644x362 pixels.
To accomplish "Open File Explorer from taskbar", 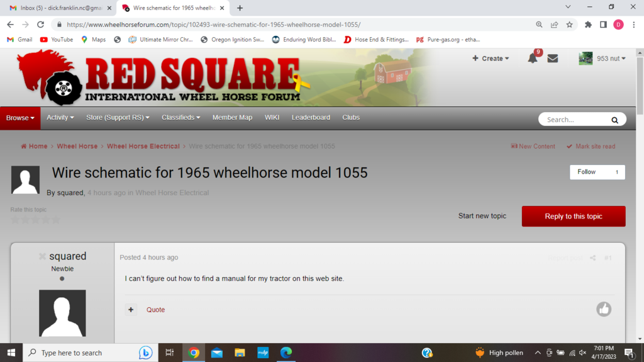I will pyautogui.click(x=240, y=353).
